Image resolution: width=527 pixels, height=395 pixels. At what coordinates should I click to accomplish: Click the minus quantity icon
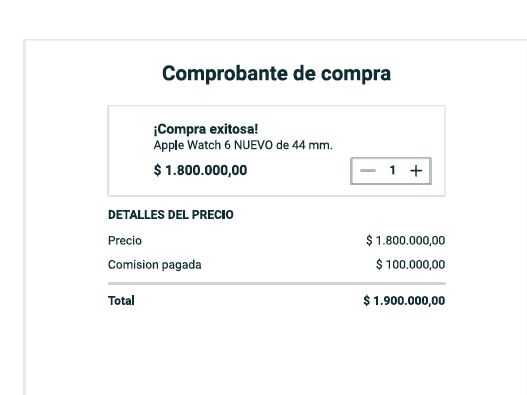pyautogui.click(x=368, y=171)
